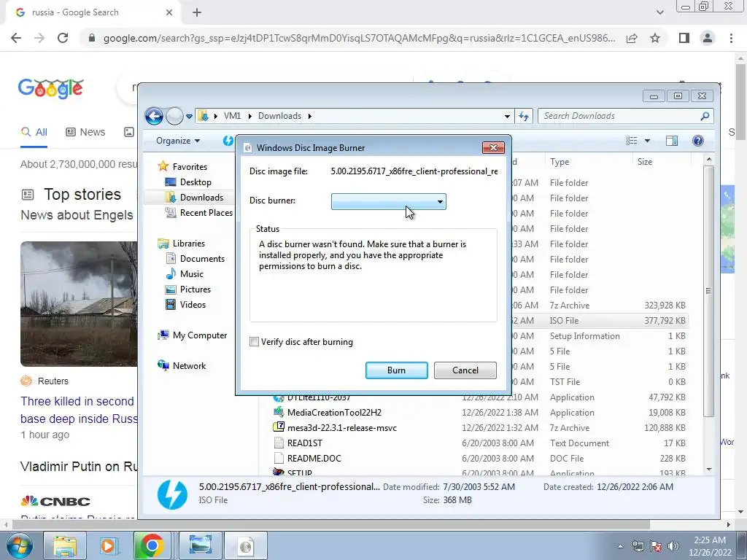Viewport: 747px width, 560px height.
Task: Click Chrome back navigation arrow
Action: point(16,38)
